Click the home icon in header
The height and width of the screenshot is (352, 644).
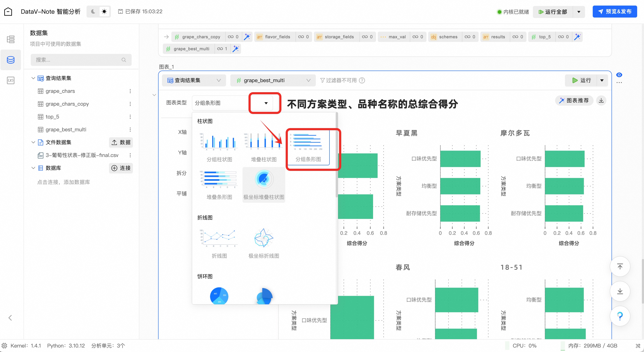(8, 12)
